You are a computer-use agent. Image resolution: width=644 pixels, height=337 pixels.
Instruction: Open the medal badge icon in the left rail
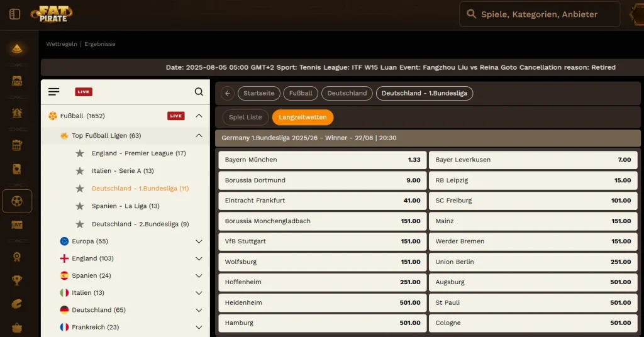(x=17, y=257)
